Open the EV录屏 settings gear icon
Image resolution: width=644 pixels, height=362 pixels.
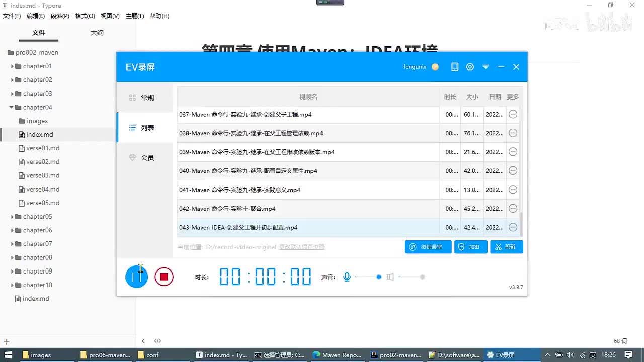[x=470, y=67]
